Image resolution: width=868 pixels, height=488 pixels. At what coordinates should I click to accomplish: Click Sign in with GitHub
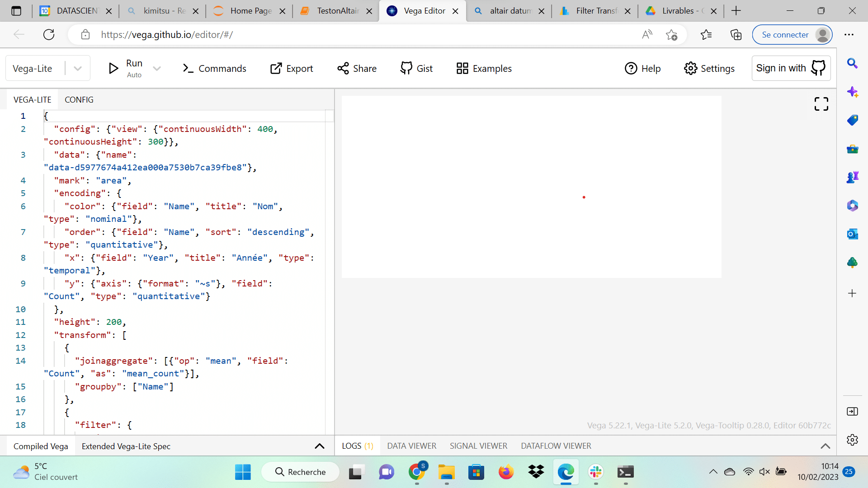(x=791, y=68)
